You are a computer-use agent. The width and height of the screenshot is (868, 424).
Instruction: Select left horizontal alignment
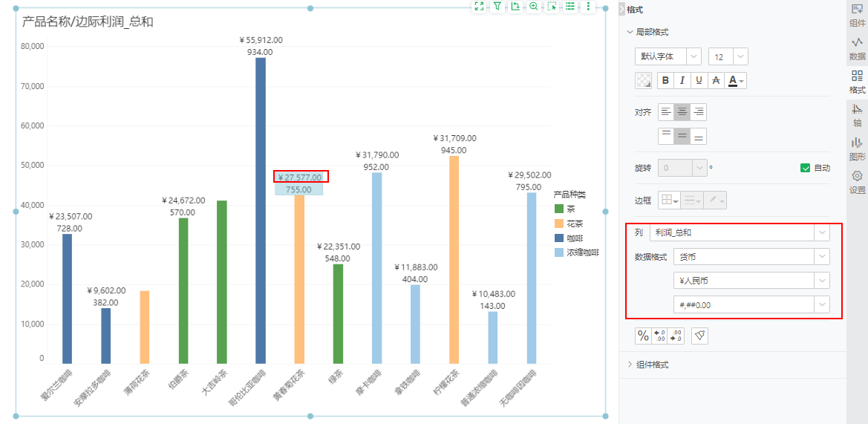point(666,112)
